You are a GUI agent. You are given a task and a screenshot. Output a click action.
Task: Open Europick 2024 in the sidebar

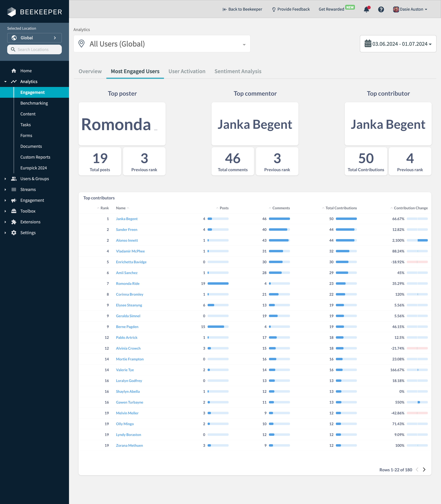coord(33,168)
